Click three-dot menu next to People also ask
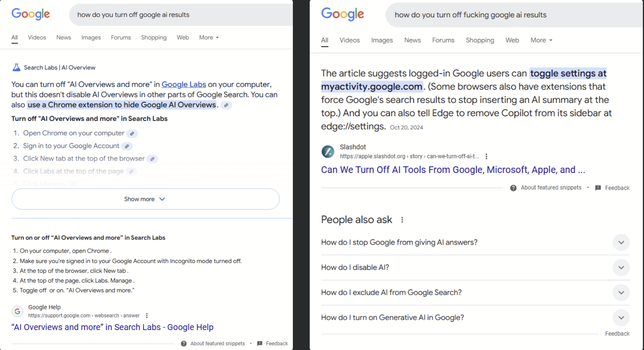The height and width of the screenshot is (350, 644). click(402, 220)
